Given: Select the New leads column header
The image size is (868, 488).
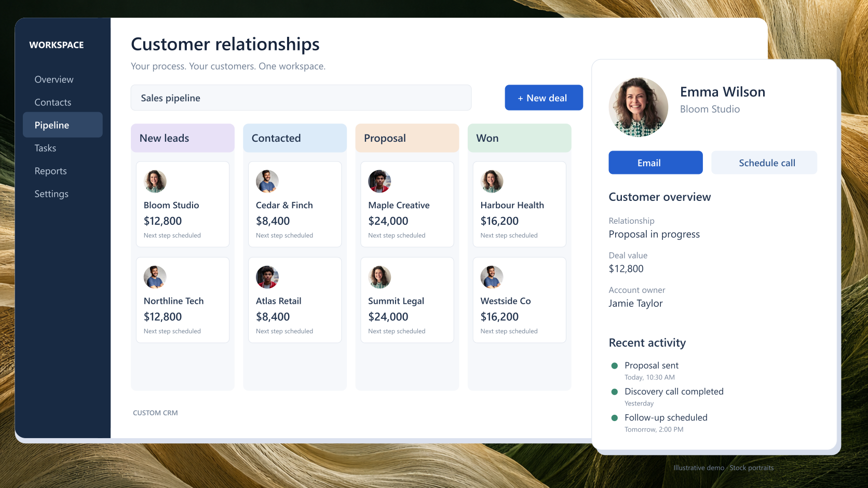Looking at the screenshot, I should (x=183, y=138).
